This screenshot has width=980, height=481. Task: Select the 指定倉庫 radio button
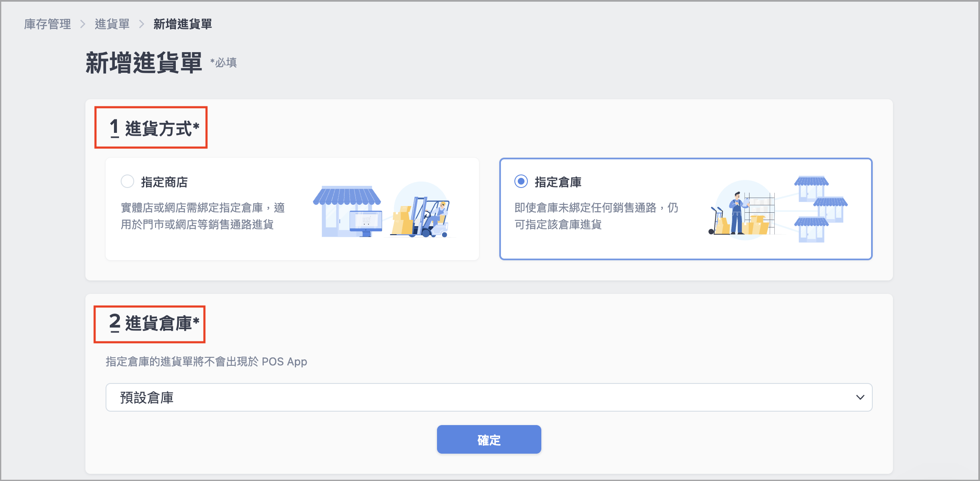[521, 182]
